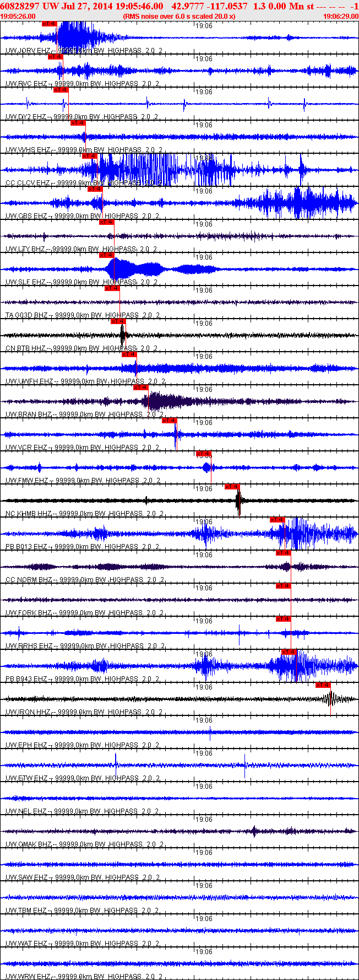359x980 pixels.
Task: Click the pick flag on UW.CBS trace
Action: pos(95,189)
